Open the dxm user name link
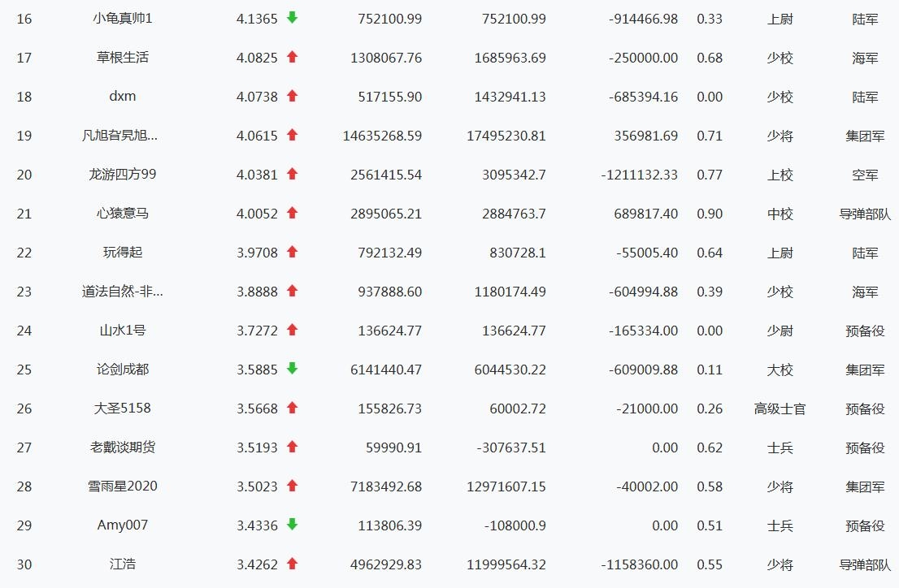This screenshot has height=588, width=899. pos(123,97)
